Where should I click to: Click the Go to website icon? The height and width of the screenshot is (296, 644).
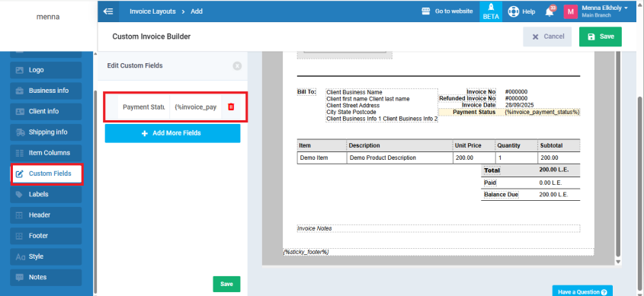click(x=426, y=11)
